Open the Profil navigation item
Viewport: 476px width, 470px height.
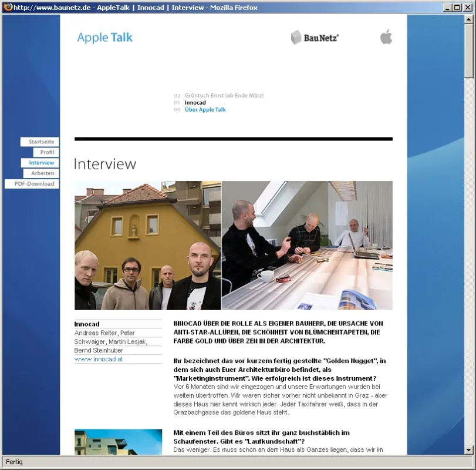tap(46, 152)
